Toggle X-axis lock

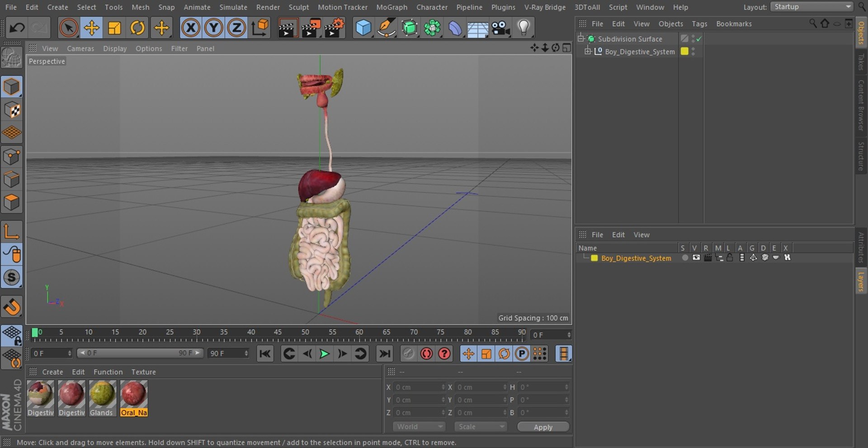click(x=191, y=28)
